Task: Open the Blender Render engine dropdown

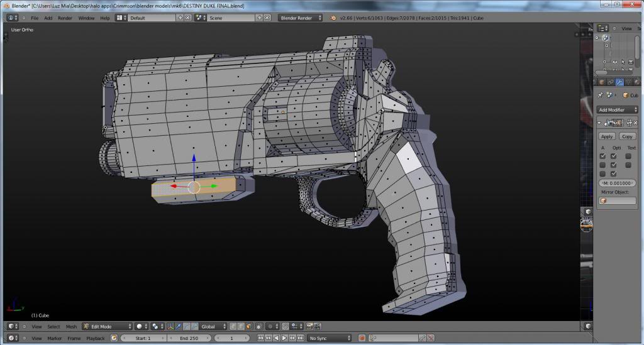Action: point(300,18)
